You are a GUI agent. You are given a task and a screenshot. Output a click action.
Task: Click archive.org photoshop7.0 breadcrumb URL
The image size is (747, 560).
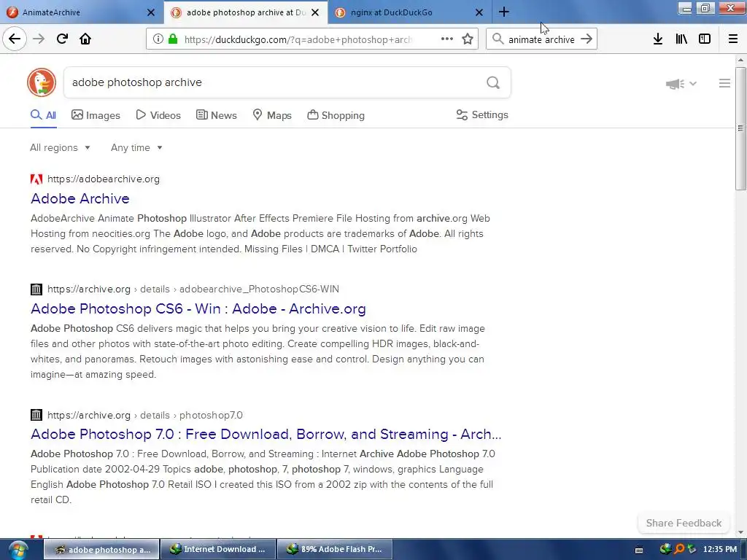tap(145, 415)
